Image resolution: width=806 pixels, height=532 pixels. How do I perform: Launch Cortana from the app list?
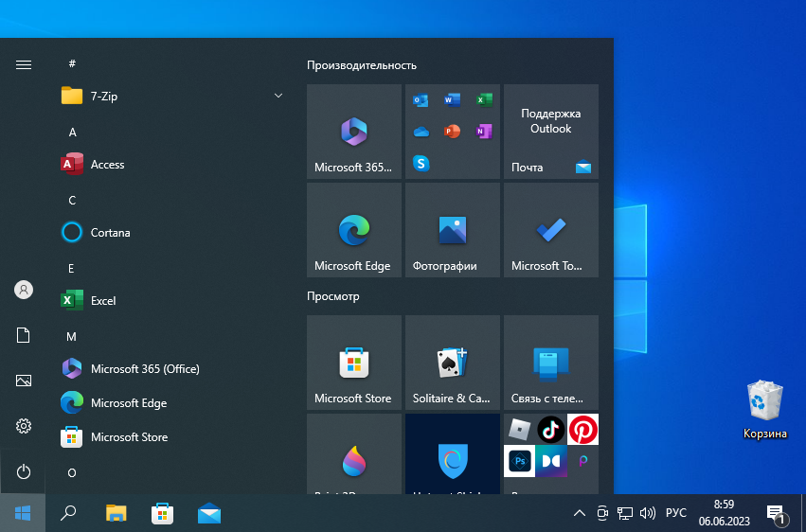(174, 233)
